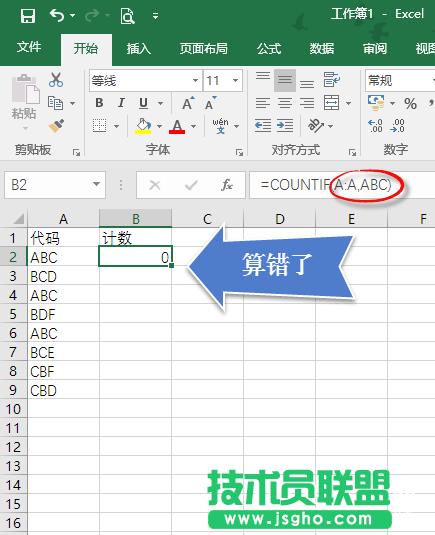
Task: Undo the last action
Action: coord(57,15)
